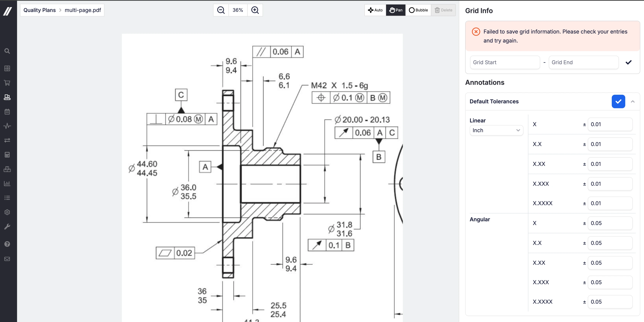Edit the Linear X tolerance field

tap(610, 124)
